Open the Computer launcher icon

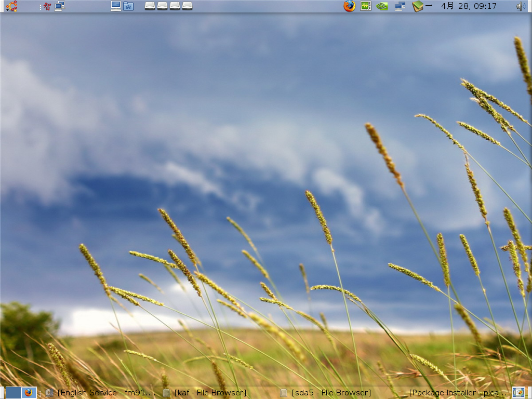[116, 6]
